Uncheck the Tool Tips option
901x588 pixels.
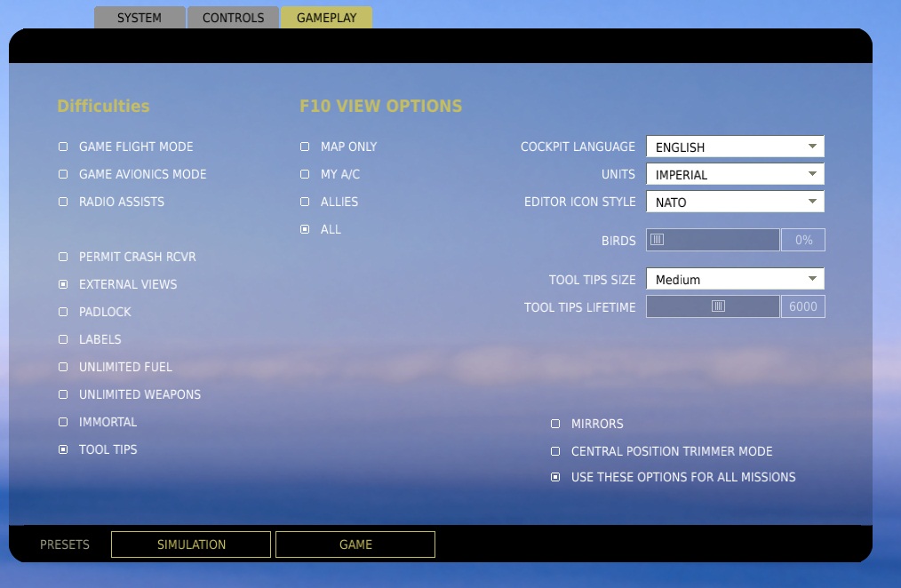[x=63, y=450]
